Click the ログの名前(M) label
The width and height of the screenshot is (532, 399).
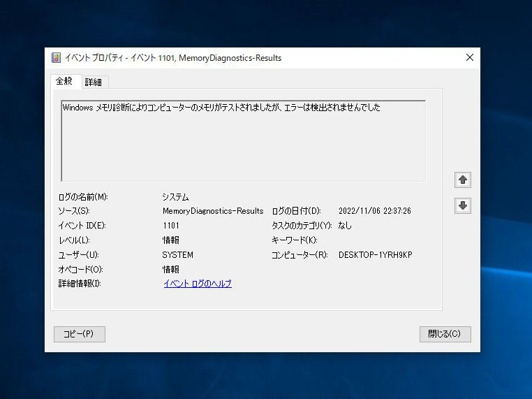tap(83, 197)
